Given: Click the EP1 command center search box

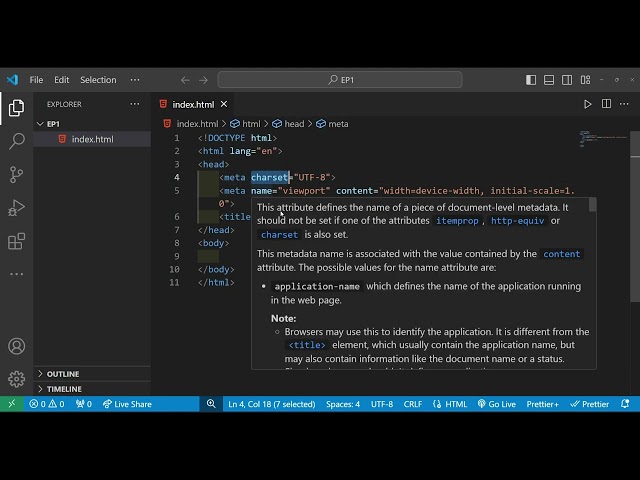Looking at the screenshot, I should click(340, 80).
